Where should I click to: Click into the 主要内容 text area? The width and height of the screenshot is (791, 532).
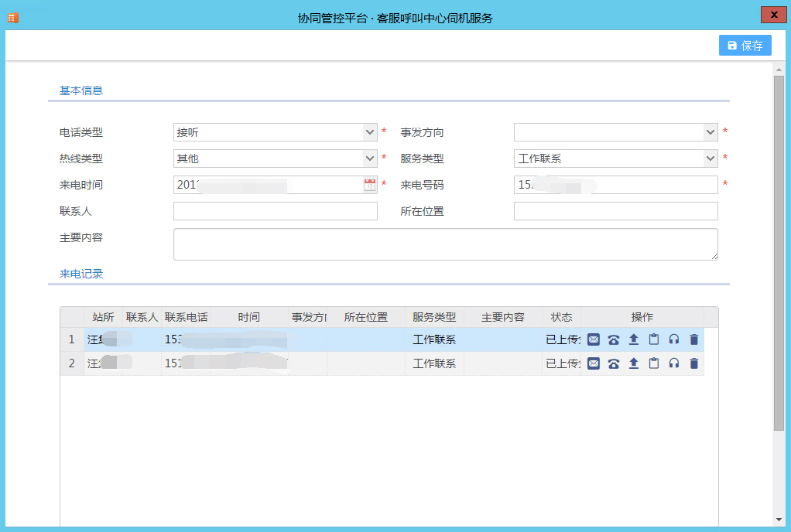click(445, 244)
